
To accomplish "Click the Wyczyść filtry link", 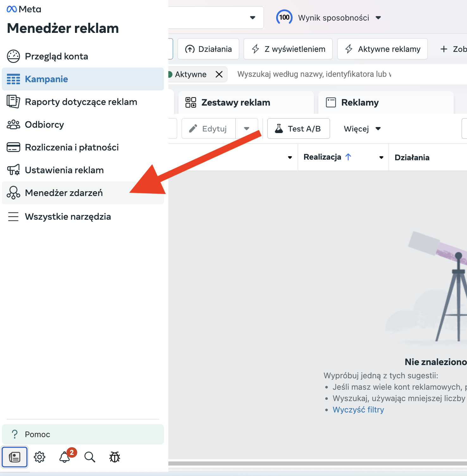I will pos(358,410).
